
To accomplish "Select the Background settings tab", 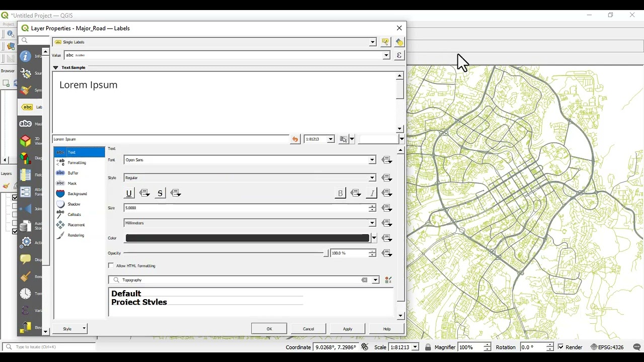I will coord(79,194).
